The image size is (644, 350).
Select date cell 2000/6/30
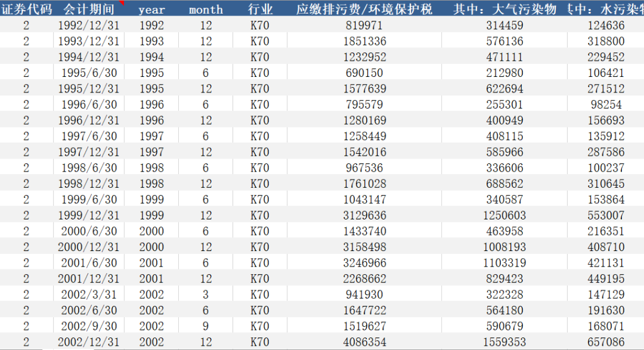tap(89, 231)
